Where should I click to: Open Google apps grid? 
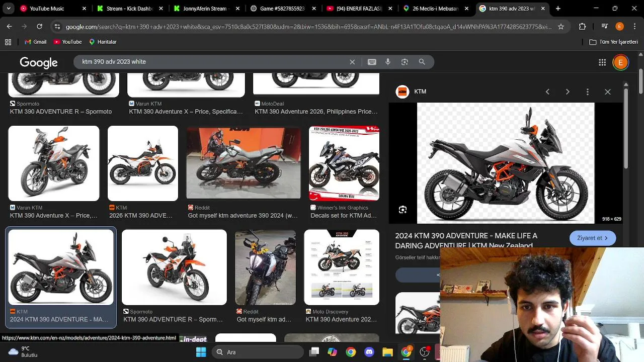[x=602, y=62]
